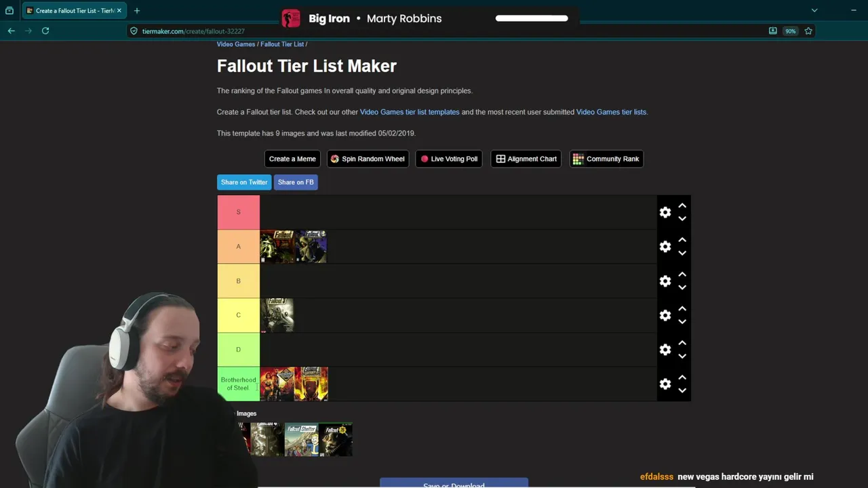Open the new tab plus button
The height and width of the screenshot is (488, 868).
tap(137, 11)
